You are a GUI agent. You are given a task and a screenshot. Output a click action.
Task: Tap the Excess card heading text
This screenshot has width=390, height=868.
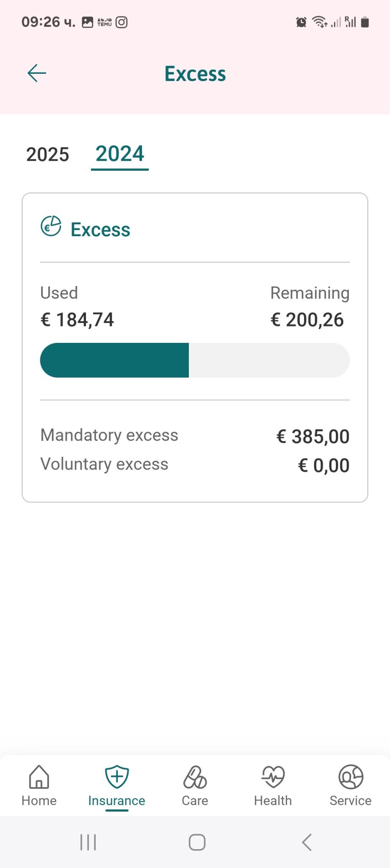coord(100,229)
